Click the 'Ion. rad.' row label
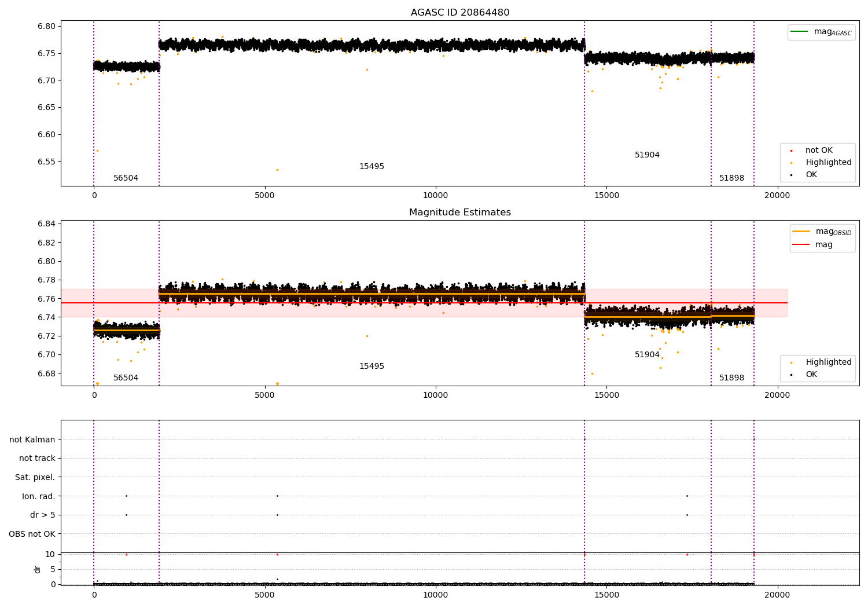 pyautogui.click(x=39, y=497)
